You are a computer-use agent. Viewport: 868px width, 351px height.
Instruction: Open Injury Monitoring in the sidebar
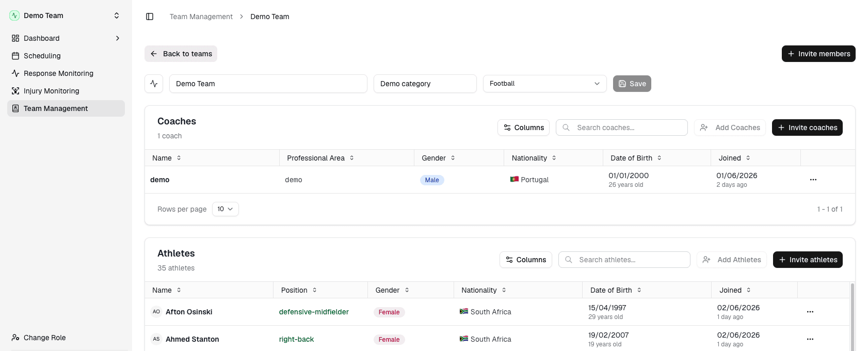click(x=66, y=91)
